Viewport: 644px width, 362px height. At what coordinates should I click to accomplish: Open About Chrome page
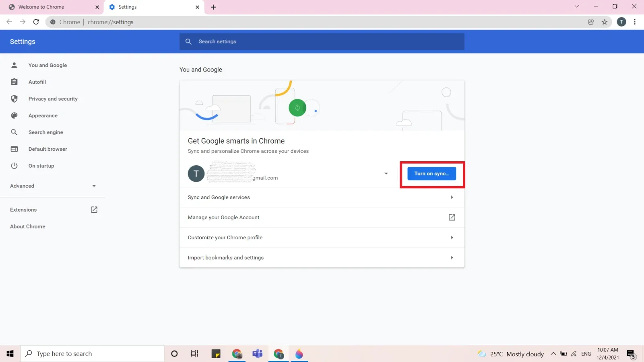point(28,226)
